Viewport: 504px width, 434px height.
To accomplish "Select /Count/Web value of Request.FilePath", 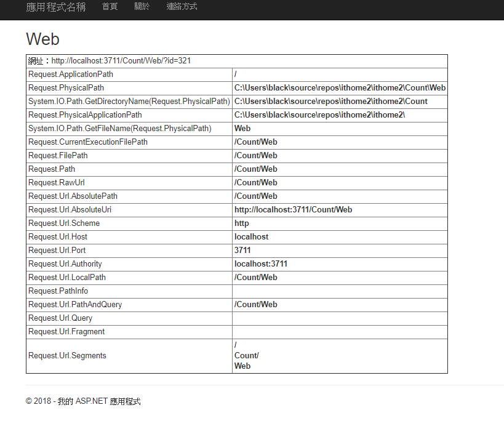I will [x=255, y=155].
